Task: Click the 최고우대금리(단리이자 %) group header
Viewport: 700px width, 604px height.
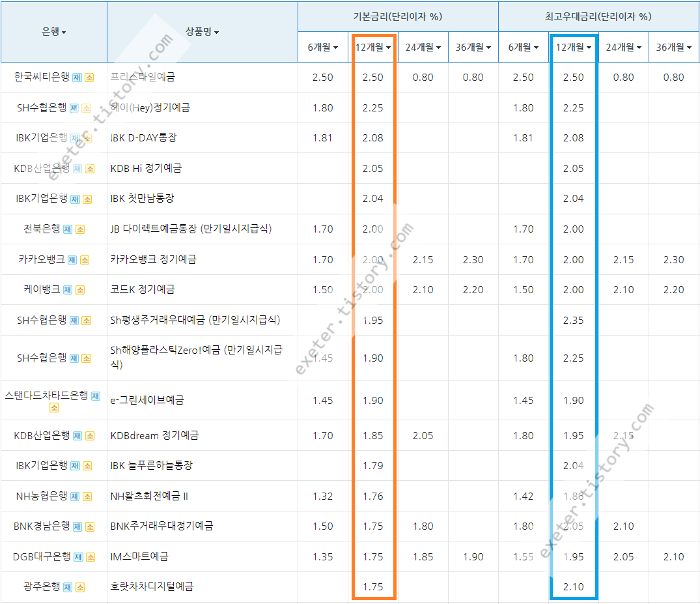Action: [x=598, y=16]
